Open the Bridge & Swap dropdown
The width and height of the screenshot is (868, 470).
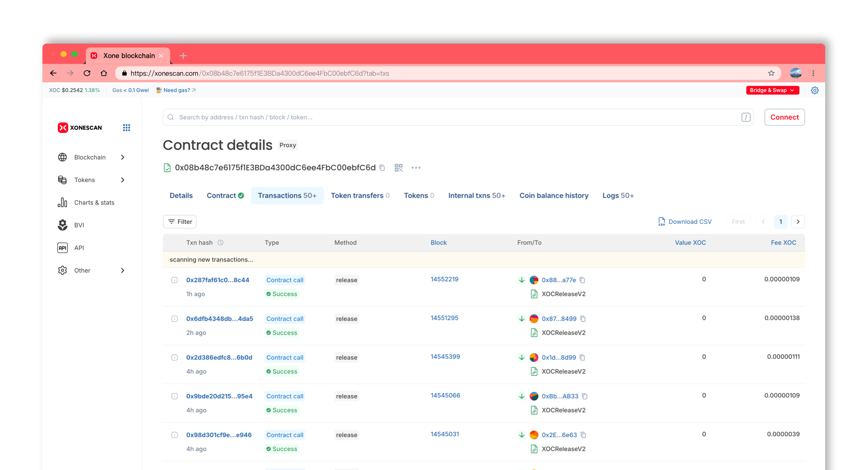coord(772,91)
